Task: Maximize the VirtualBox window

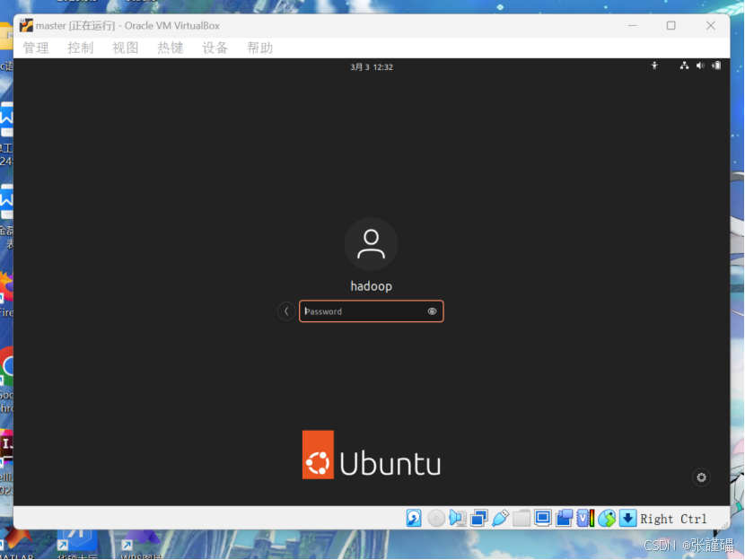Action: tap(670, 26)
